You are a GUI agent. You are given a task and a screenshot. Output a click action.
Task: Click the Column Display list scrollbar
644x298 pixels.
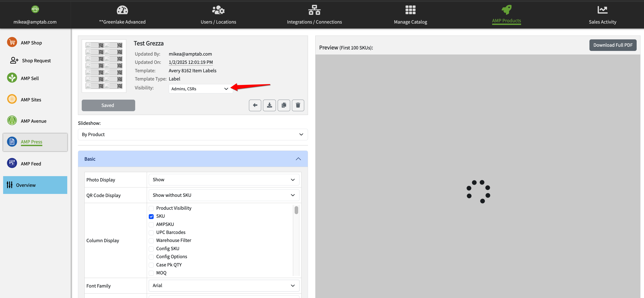(x=296, y=210)
